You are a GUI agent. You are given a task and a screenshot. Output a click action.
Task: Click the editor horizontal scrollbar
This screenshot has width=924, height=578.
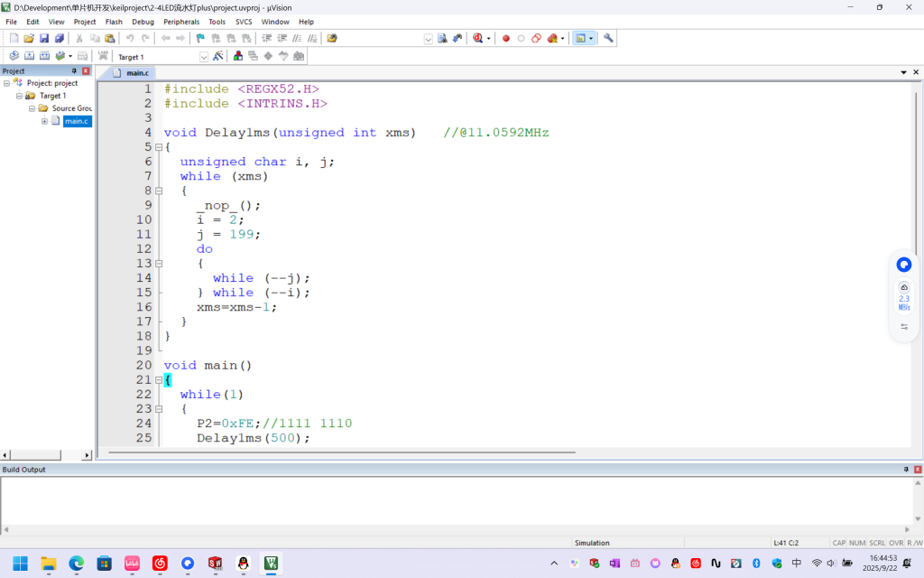[343, 452]
